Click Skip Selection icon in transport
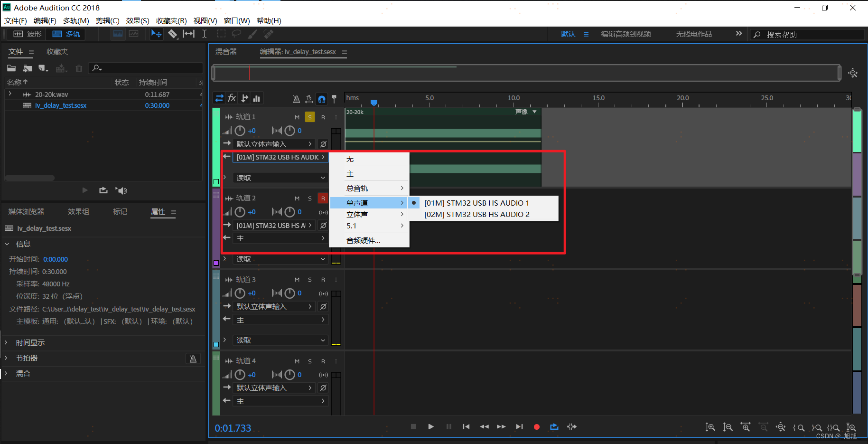The image size is (868, 444). click(572, 427)
